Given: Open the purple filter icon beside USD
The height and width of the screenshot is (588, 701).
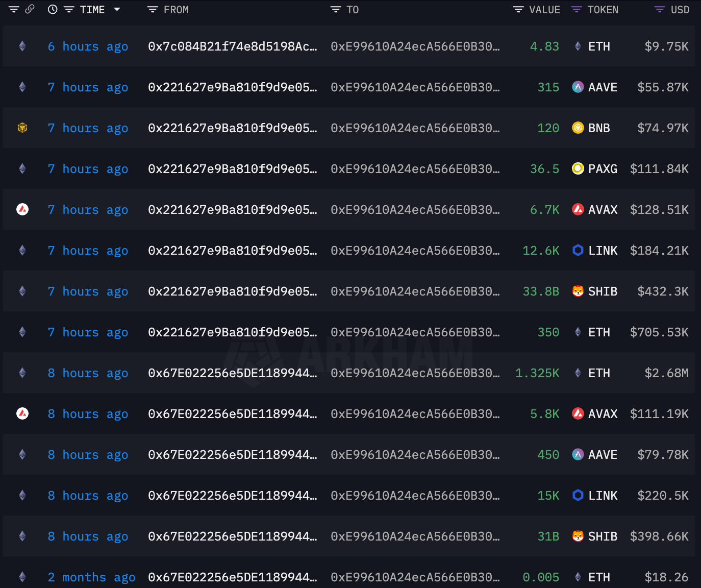Looking at the screenshot, I should click(x=660, y=10).
